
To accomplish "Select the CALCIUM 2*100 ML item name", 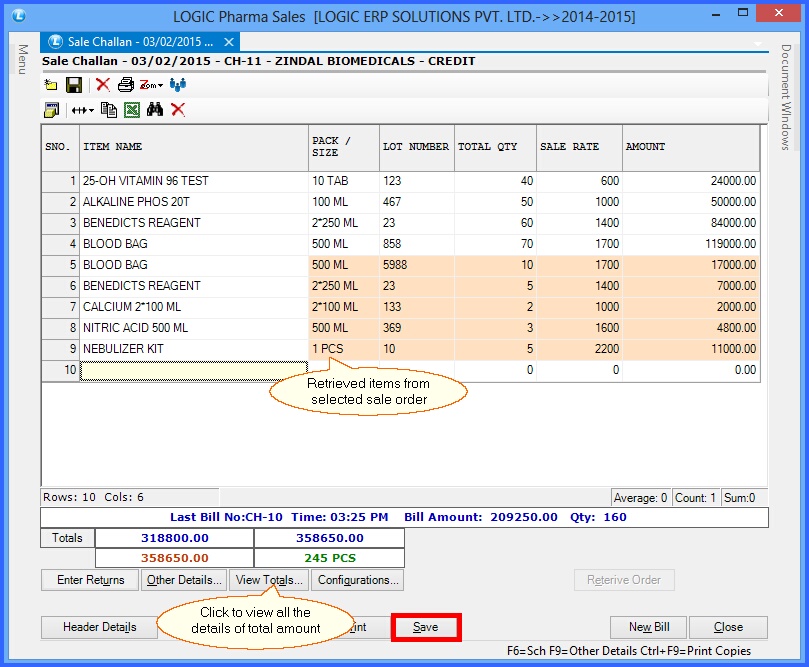I will tap(194, 307).
